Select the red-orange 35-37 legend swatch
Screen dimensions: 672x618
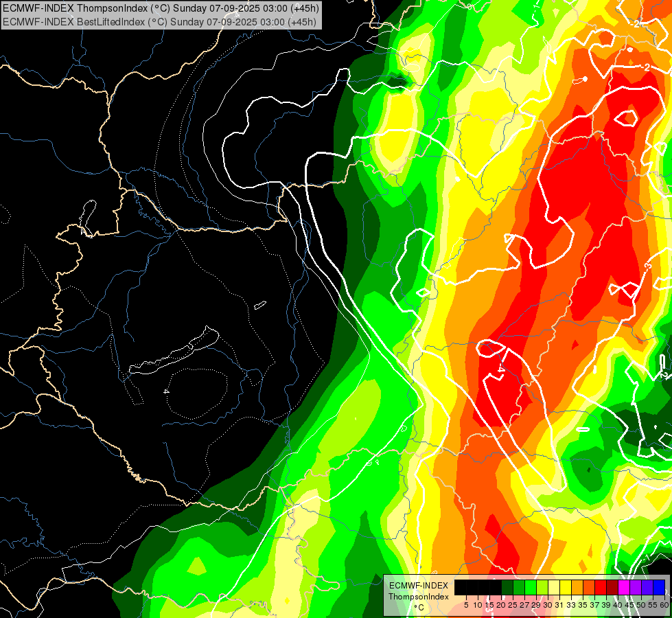click(589, 587)
